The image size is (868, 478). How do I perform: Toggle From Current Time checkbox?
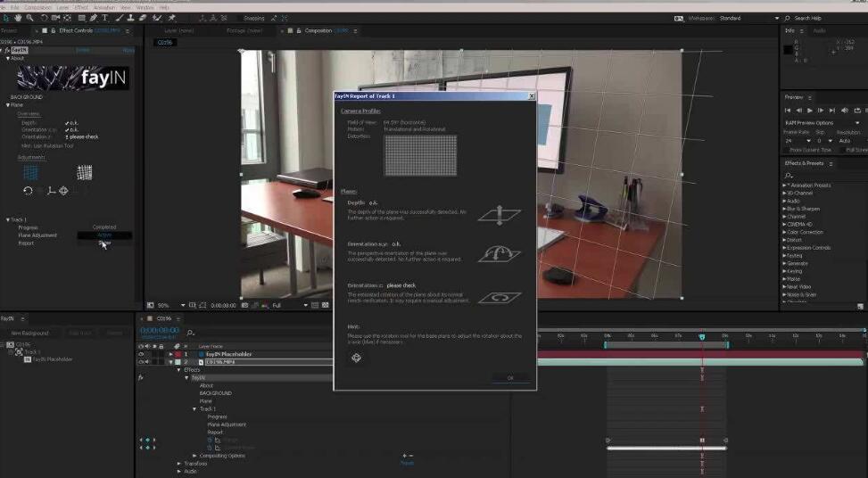click(786, 150)
